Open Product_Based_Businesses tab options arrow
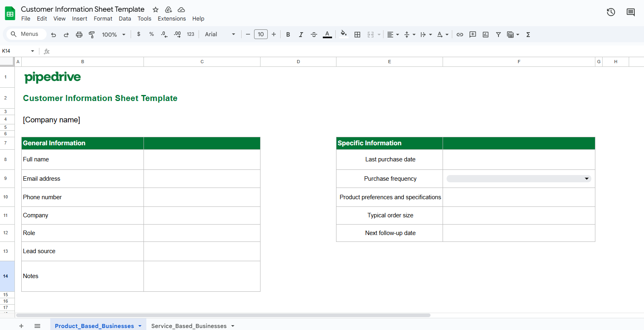This screenshot has width=644, height=330. click(x=140, y=326)
